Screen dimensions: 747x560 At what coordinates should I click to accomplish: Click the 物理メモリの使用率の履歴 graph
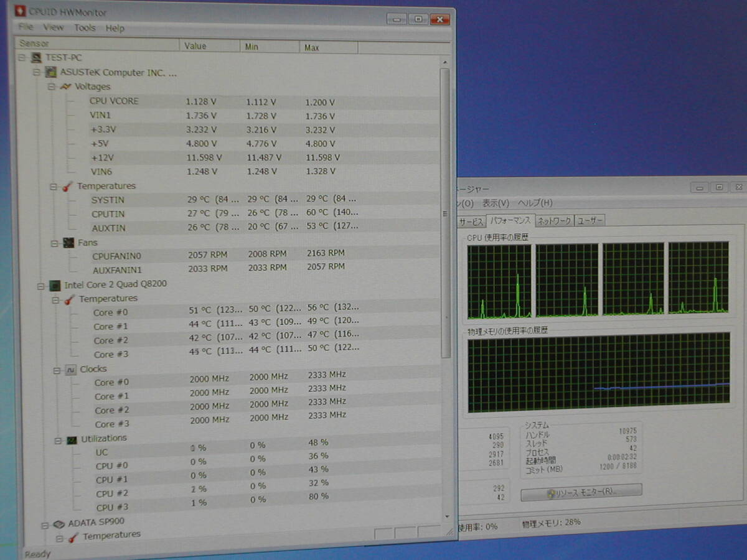coord(599,372)
